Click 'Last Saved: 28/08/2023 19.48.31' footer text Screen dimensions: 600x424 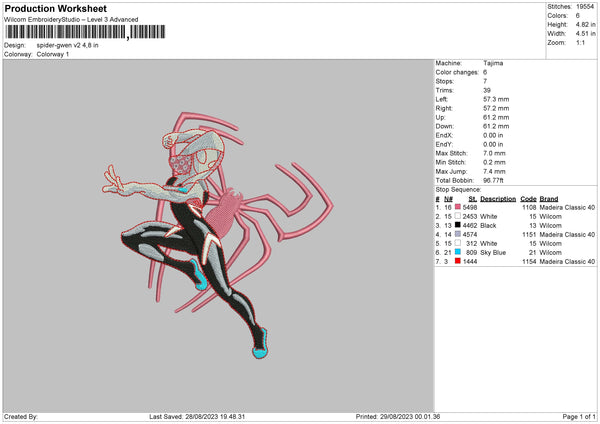tap(197, 417)
